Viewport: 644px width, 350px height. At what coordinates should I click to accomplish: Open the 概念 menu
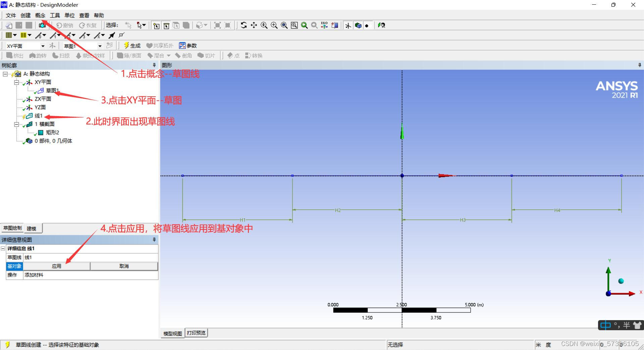(40, 15)
